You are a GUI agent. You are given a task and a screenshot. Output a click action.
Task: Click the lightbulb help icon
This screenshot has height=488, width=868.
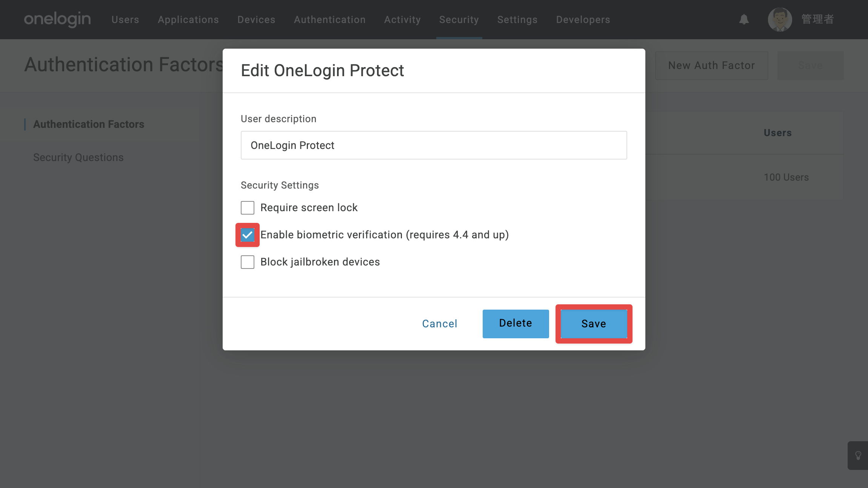pos(858,456)
